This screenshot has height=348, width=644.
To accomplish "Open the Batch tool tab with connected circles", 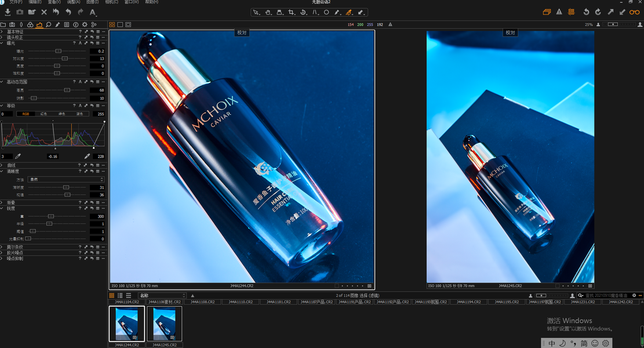I will 94,25.
